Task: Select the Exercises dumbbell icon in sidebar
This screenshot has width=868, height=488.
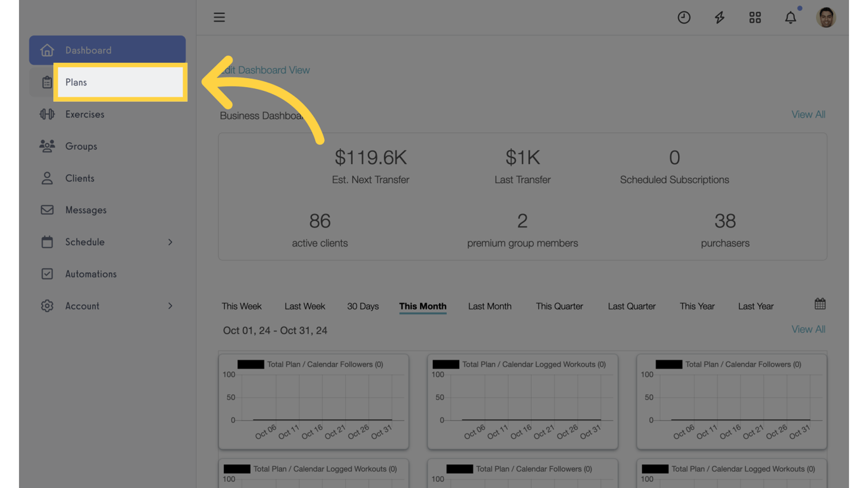Action: pyautogui.click(x=46, y=114)
